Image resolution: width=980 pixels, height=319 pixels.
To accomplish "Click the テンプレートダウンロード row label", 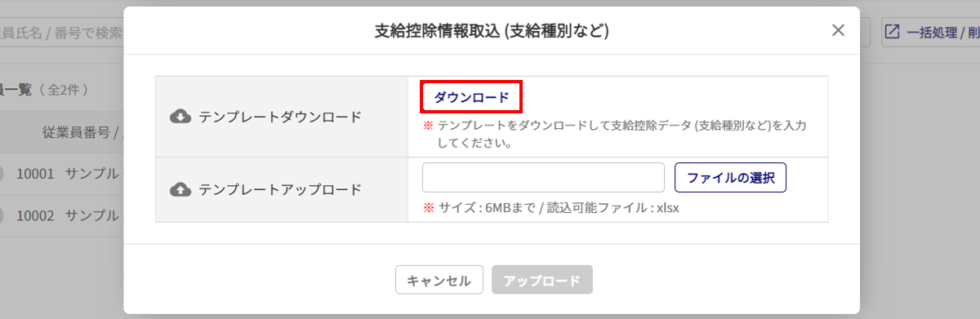I will coord(280,117).
